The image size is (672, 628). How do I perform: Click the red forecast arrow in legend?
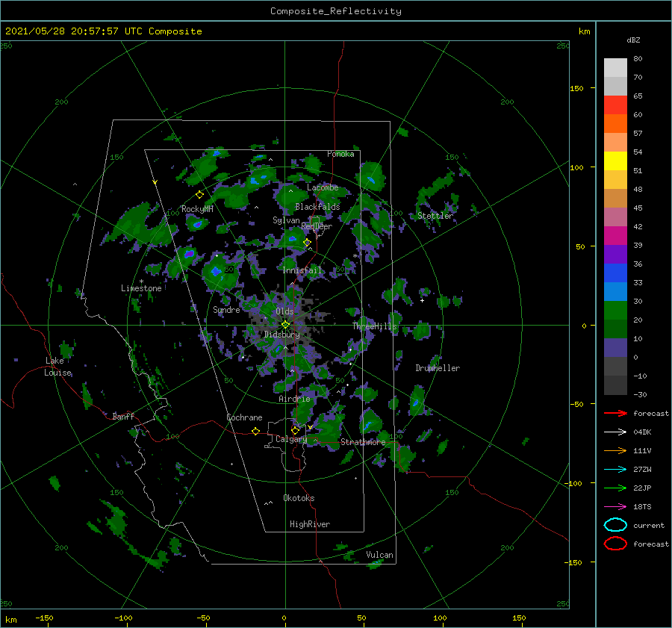point(615,413)
